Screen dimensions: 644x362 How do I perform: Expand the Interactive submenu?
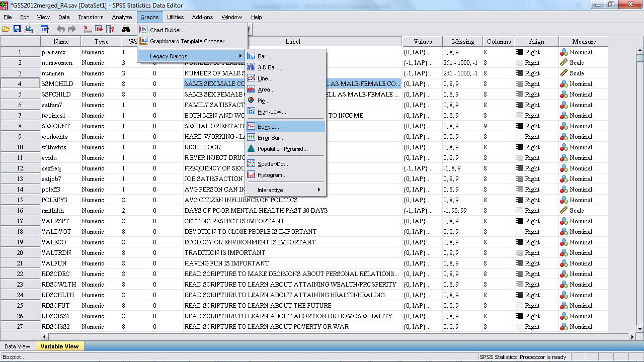pyautogui.click(x=286, y=190)
